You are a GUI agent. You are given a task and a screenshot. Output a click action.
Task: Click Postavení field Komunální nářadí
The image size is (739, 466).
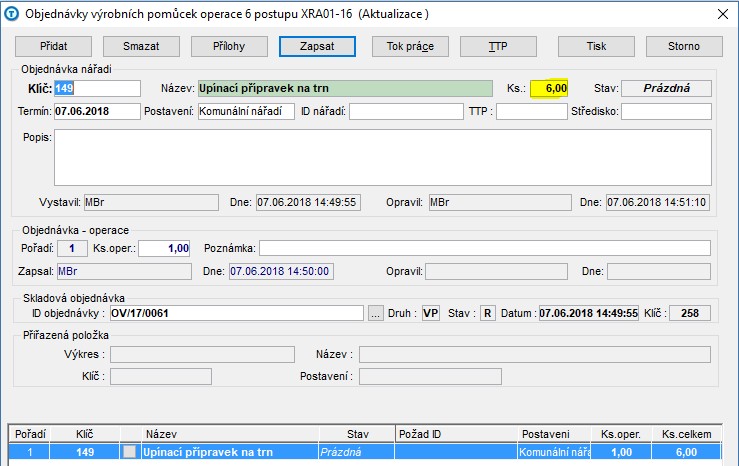(x=246, y=111)
